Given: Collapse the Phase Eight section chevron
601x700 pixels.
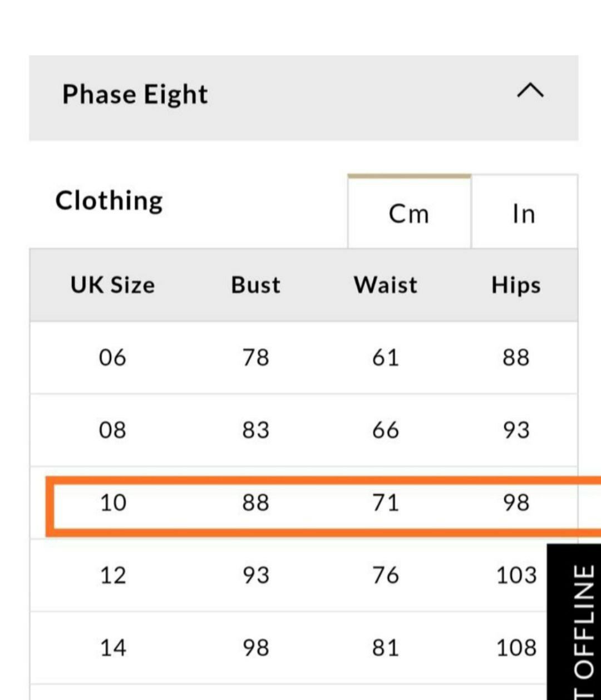Looking at the screenshot, I should click(x=530, y=91).
